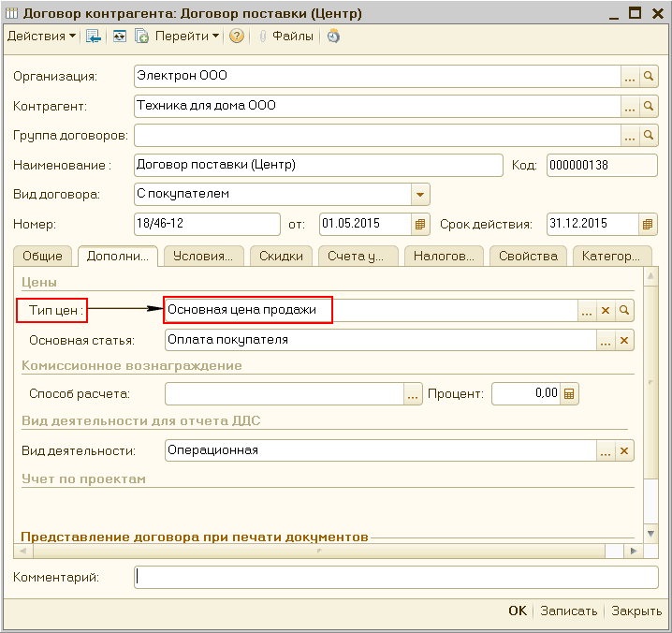Click the Наименование input field
The height and width of the screenshot is (633, 672).
pos(318,165)
